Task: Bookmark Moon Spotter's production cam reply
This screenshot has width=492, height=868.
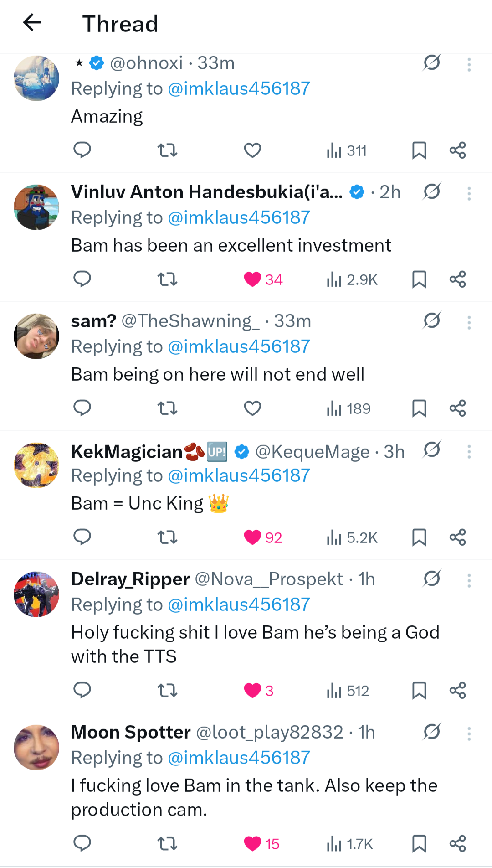Action: pyautogui.click(x=419, y=844)
